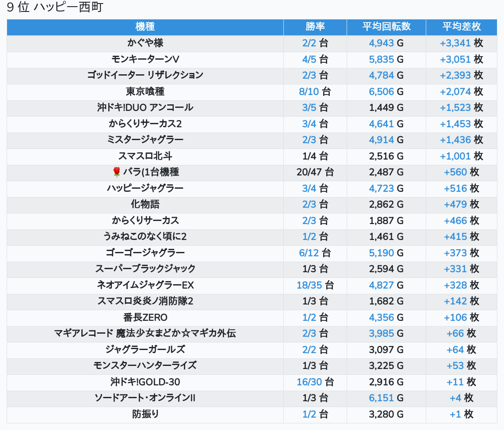Image resolution: width=504 pixels, height=430 pixels.
Task: Click the 4,723 average spins link
Action: click(x=381, y=188)
